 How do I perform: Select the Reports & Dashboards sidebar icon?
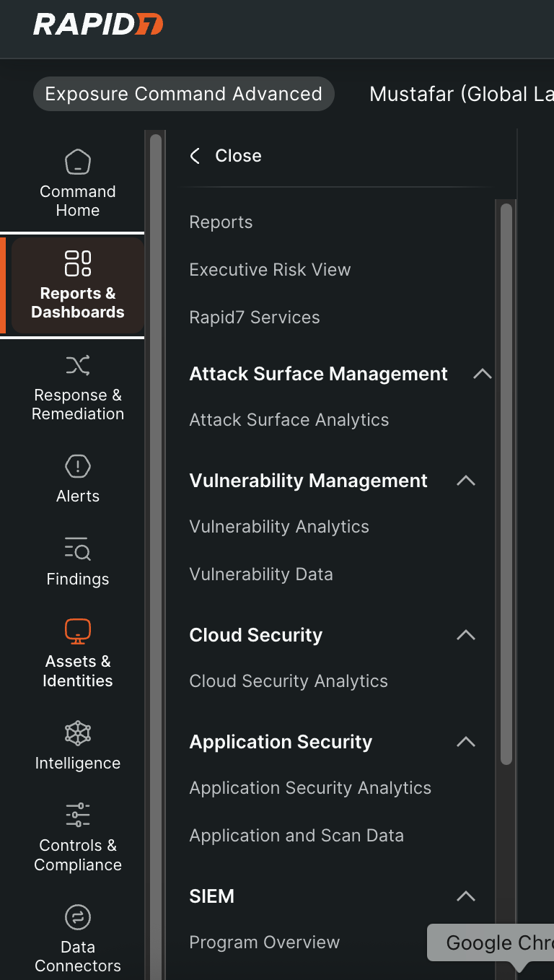(78, 284)
